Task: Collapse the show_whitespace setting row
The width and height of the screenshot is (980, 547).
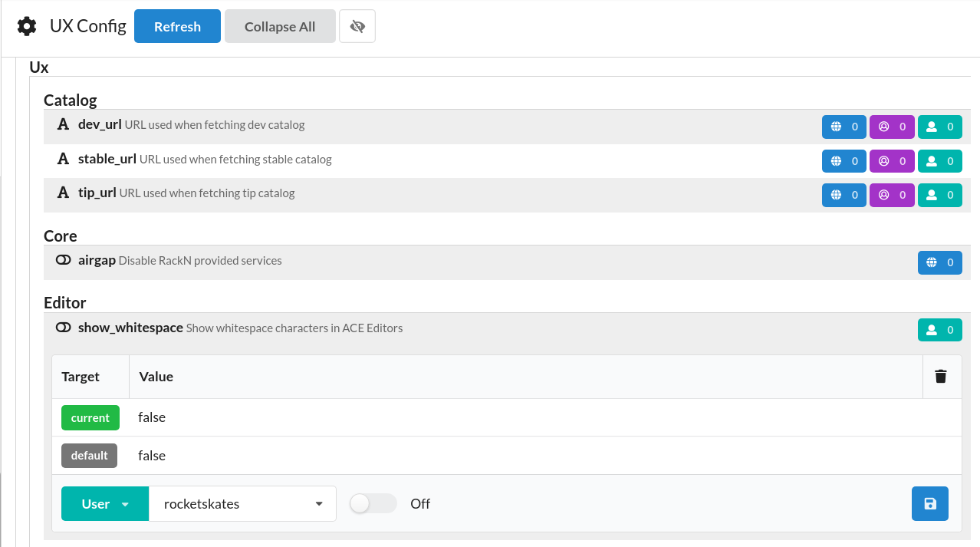Action: 130,328
